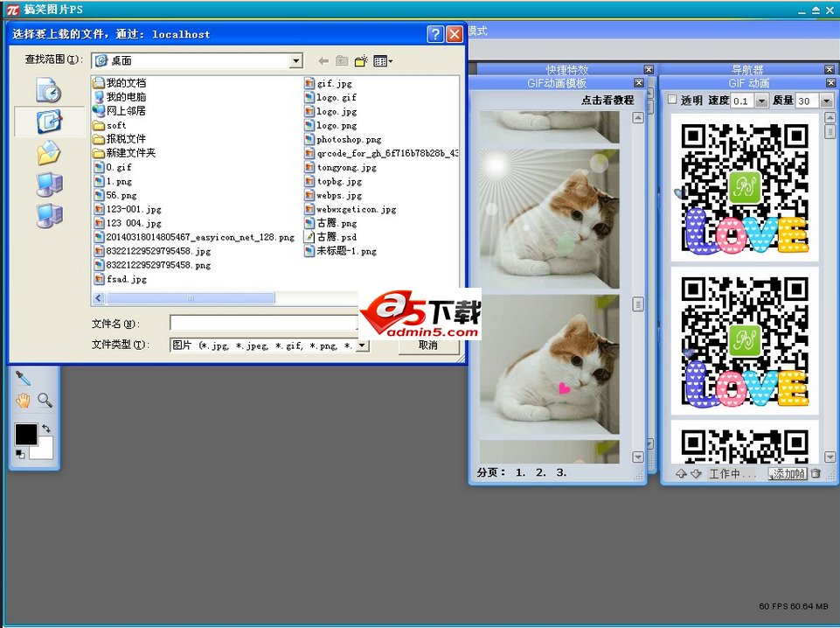Select file 古腾.psd

point(330,237)
